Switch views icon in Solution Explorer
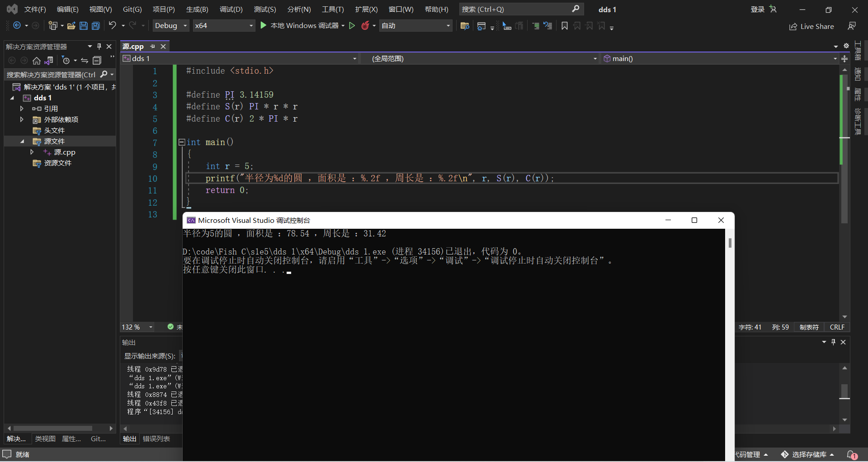 (x=49, y=61)
